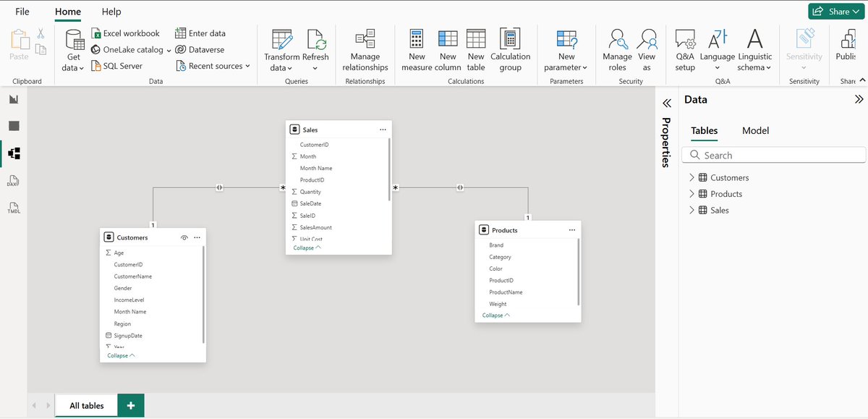The height and width of the screenshot is (419, 868).
Task: Connect to SQL Server source
Action: (117, 66)
